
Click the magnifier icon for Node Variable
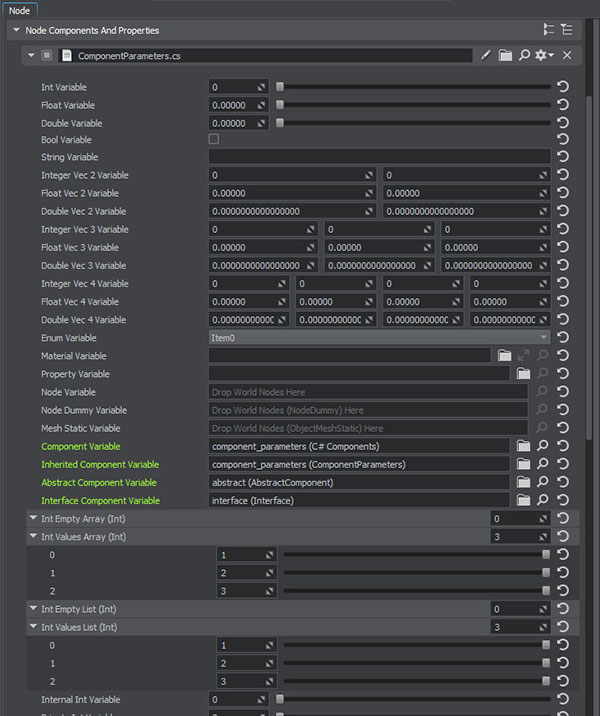[542, 391]
